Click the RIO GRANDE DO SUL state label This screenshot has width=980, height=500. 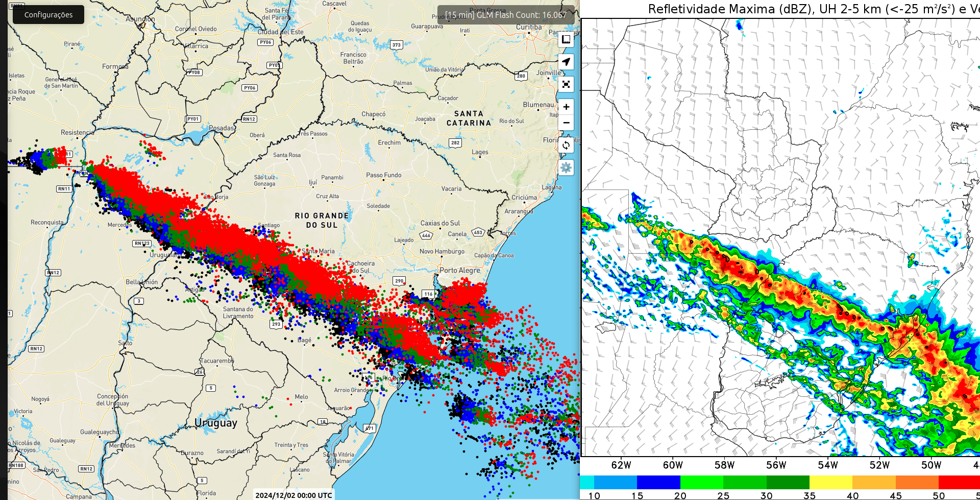[322, 220]
